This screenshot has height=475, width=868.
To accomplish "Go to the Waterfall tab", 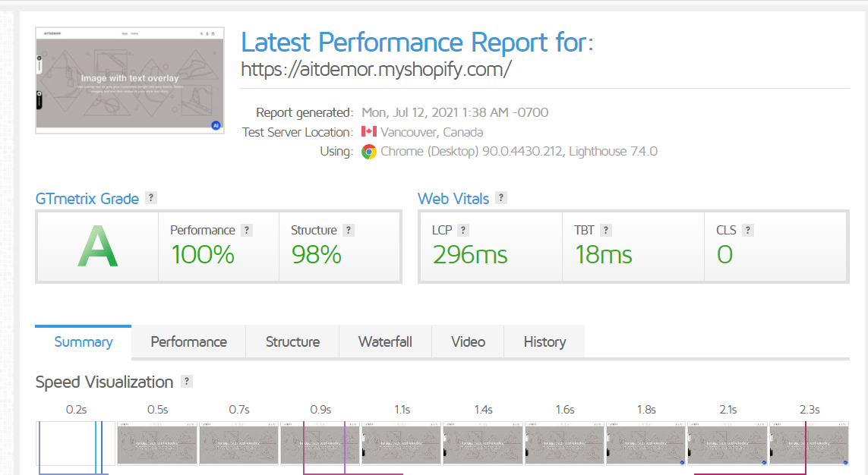I will [385, 341].
